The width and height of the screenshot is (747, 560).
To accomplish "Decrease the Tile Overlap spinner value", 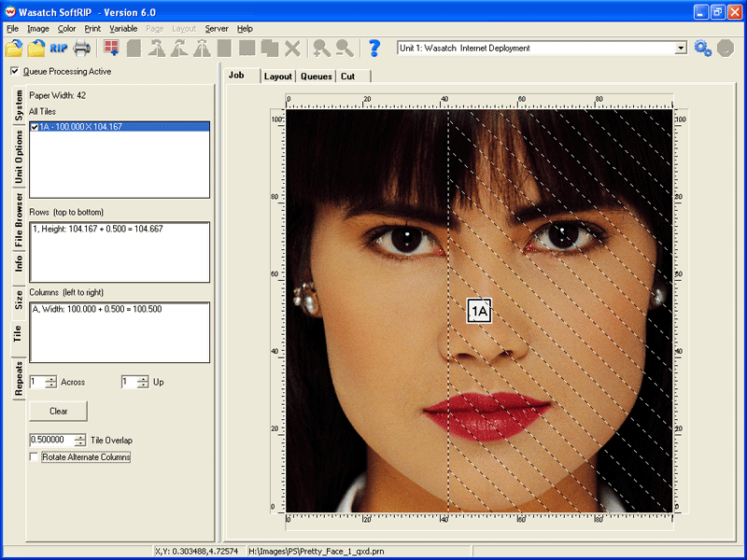I will coord(81,443).
